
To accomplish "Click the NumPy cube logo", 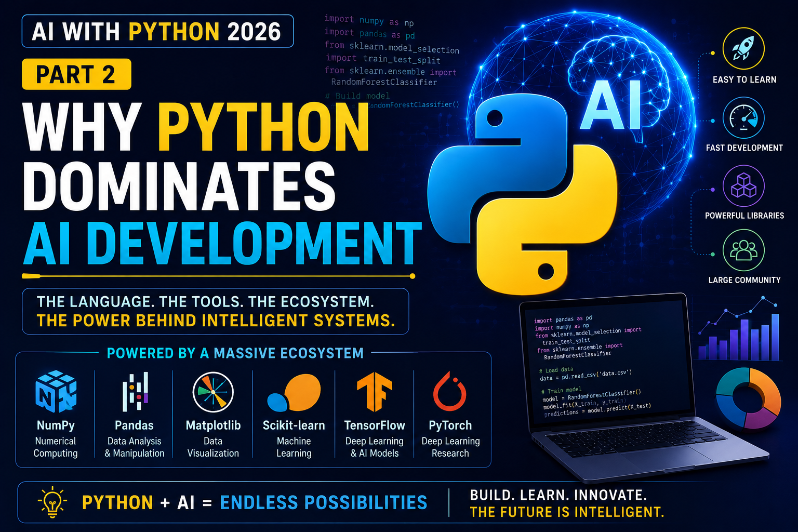I will point(56,392).
